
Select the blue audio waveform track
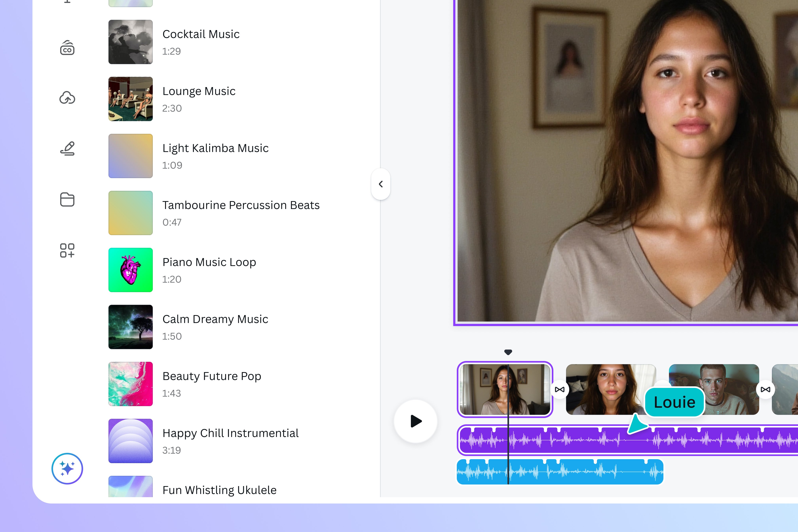point(577,472)
